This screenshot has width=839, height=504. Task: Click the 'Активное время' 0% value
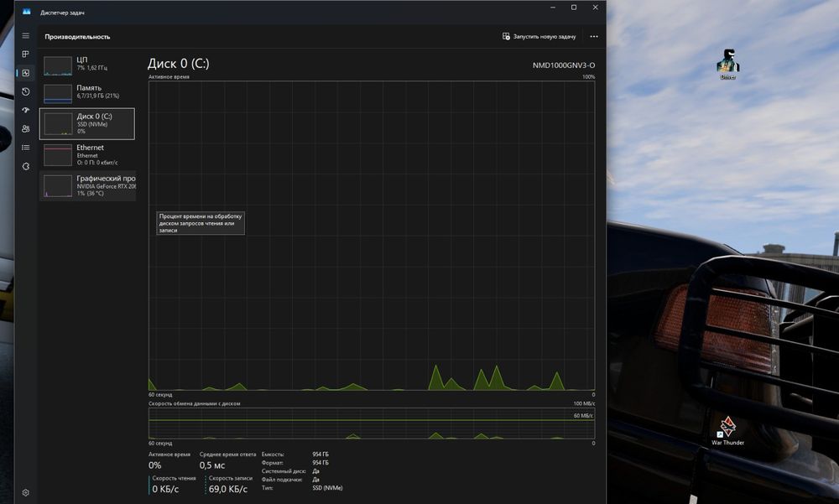154,465
